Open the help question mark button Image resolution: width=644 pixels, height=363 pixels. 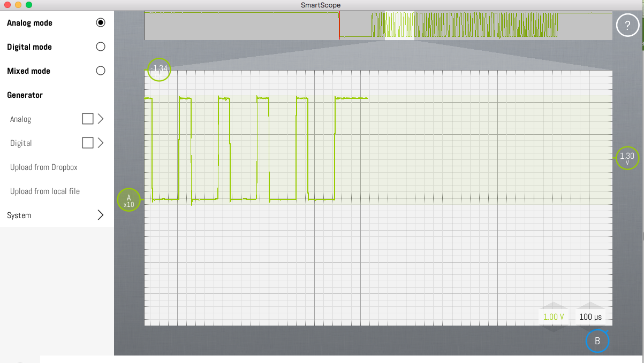click(627, 25)
